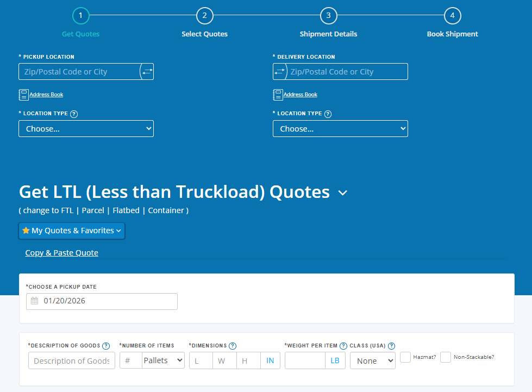Viewport: 532px width, 392px height.
Task: Click the help icon beside Class (USA)
Action: [x=391, y=345]
